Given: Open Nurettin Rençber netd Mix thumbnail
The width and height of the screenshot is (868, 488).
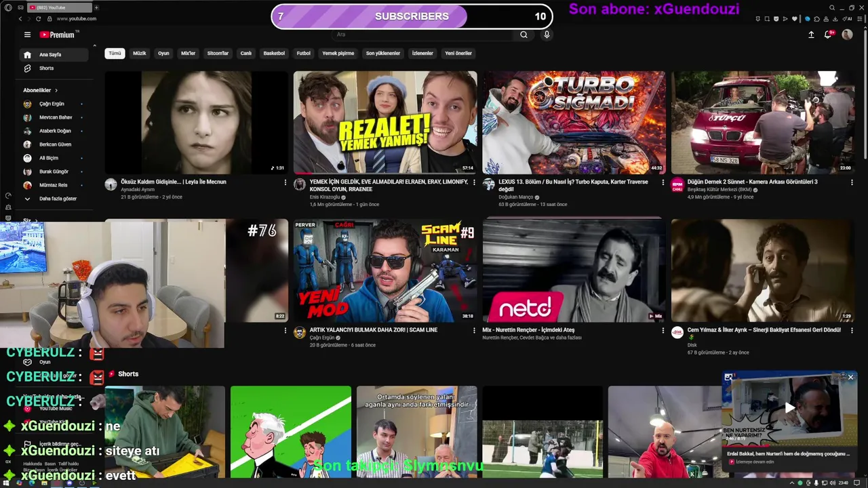Looking at the screenshot, I should [x=574, y=270].
